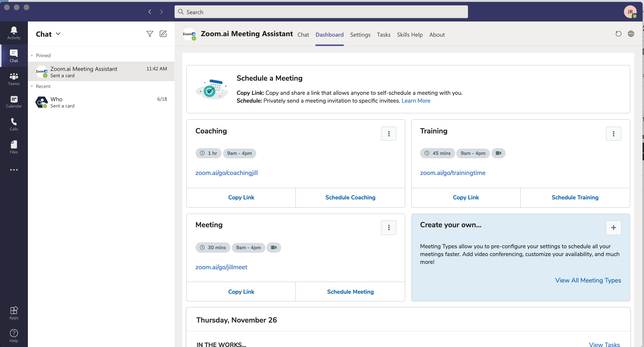Click the plus button on Create your own
This screenshot has width=644, height=347.
[x=613, y=228]
